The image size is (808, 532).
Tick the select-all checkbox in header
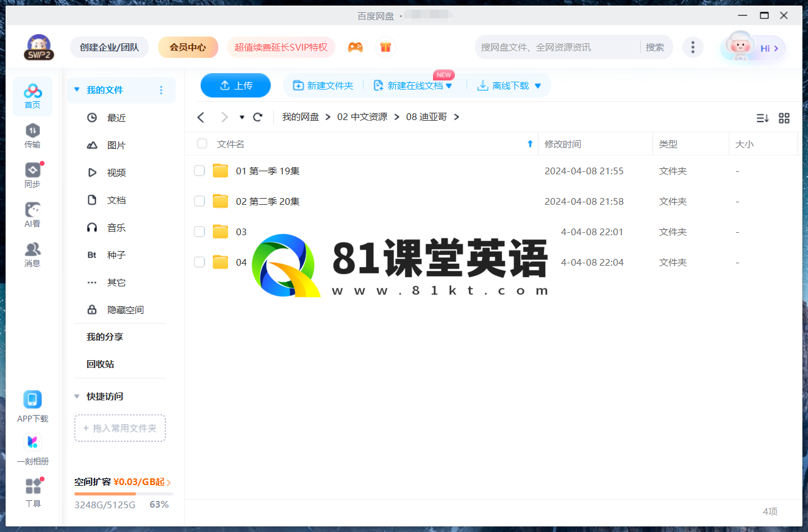[202, 144]
